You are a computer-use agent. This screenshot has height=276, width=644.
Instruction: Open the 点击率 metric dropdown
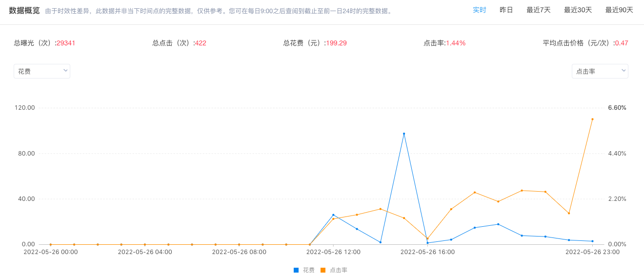coord(600,71)
